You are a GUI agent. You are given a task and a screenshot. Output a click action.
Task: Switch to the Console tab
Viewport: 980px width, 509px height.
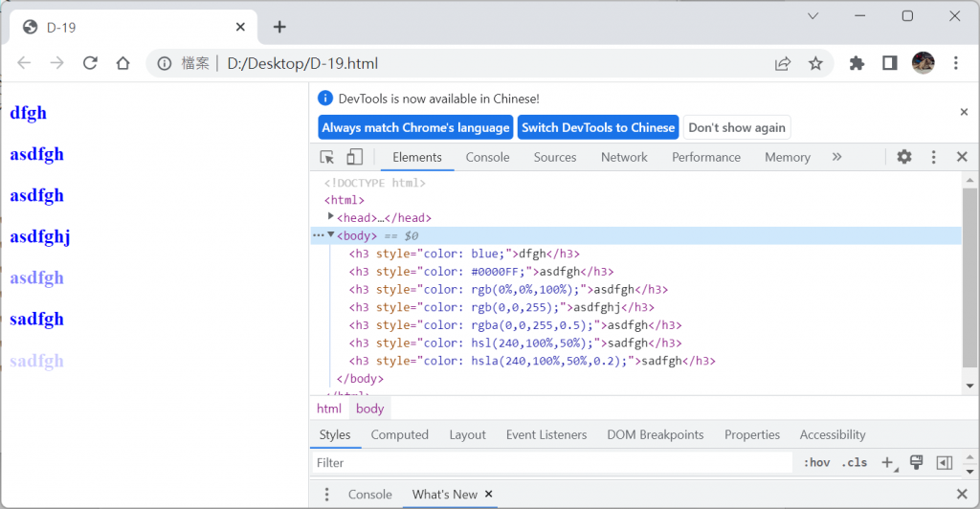[487, 157]
